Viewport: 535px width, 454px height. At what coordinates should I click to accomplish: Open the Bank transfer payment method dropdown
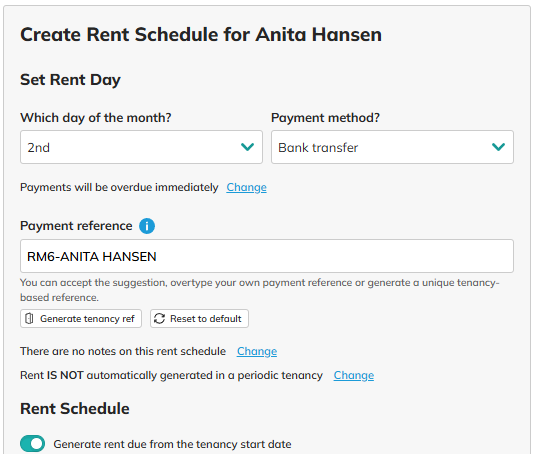coord(392,147)
